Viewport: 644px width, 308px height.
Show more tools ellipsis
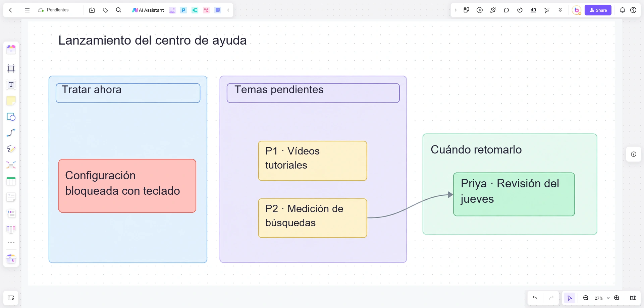click(11, 243)
